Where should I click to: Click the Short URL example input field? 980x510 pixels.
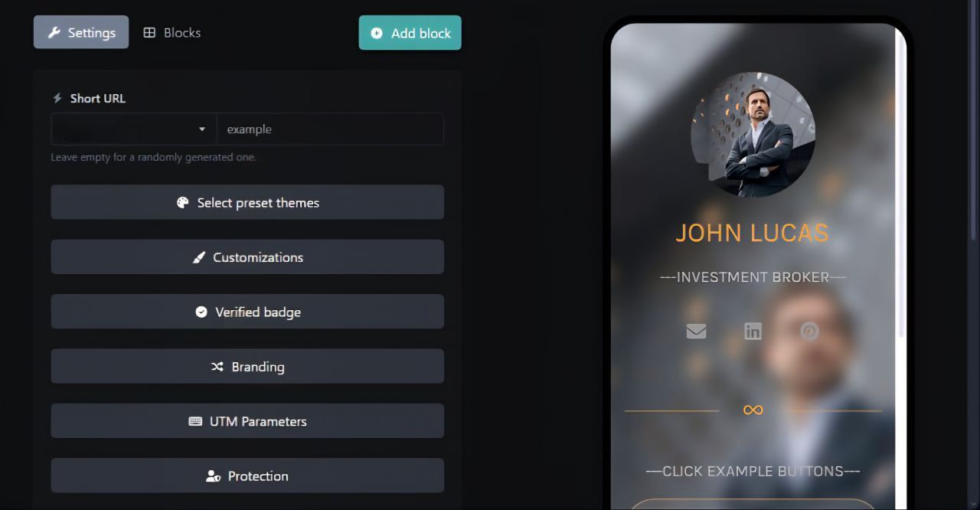coord(330,129)
